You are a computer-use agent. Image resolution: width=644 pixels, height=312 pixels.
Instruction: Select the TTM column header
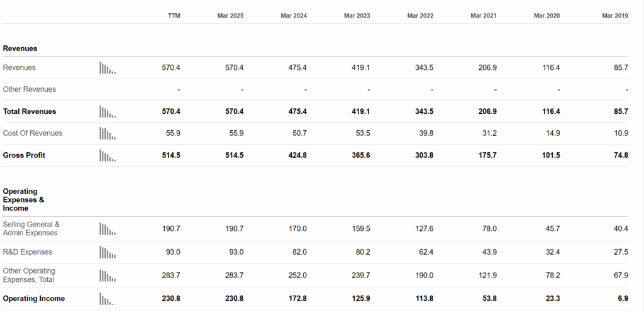click(174, 16)
